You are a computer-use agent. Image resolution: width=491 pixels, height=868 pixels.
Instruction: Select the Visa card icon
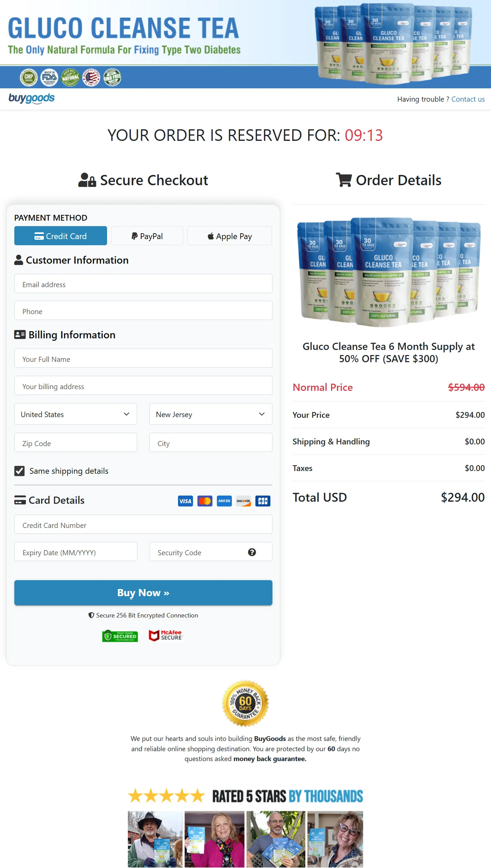(x=185, y=501)
